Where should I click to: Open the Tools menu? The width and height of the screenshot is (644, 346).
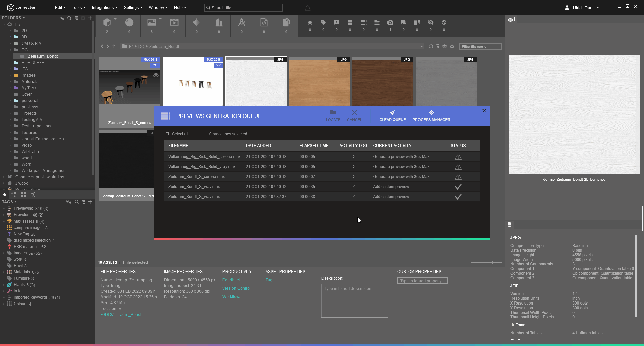[x=79, y=8]
